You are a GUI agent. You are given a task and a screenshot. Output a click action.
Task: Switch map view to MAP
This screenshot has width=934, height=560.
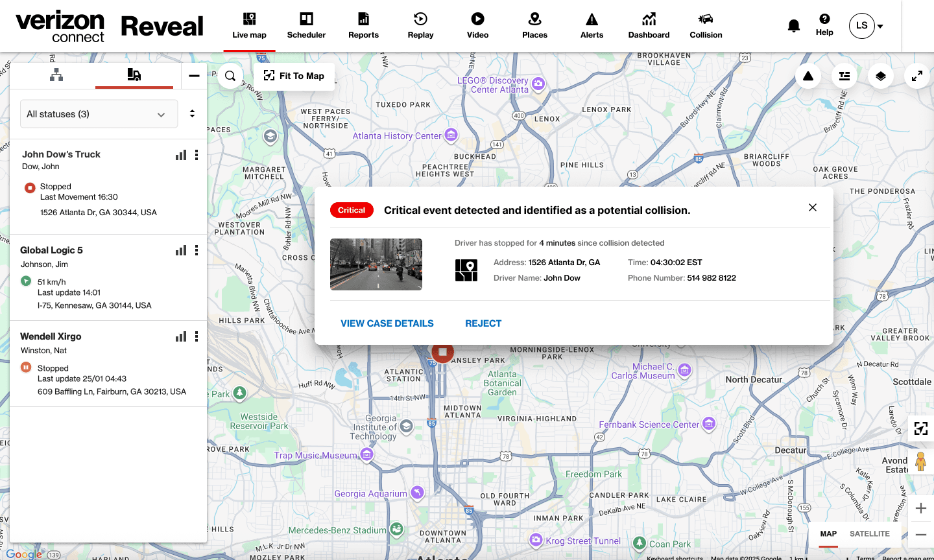[828, 534]
